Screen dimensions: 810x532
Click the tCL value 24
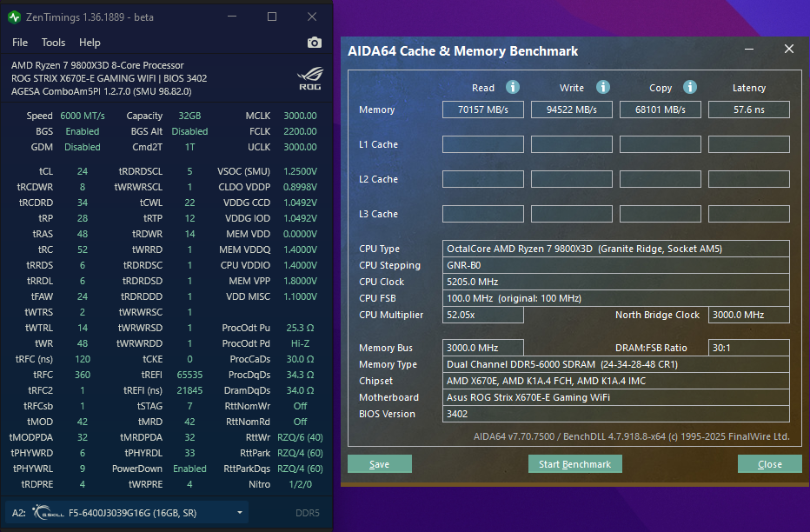[x=83, y=171]
